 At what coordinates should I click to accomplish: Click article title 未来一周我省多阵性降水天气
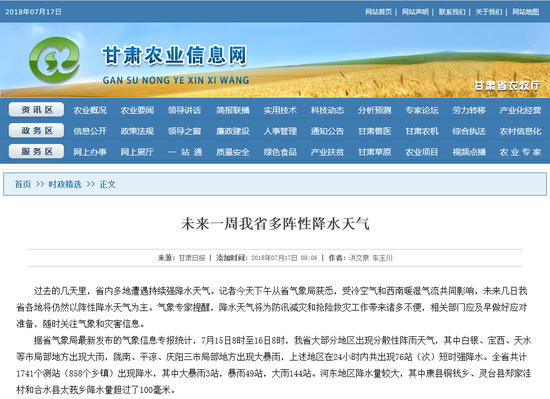(275, 224)
